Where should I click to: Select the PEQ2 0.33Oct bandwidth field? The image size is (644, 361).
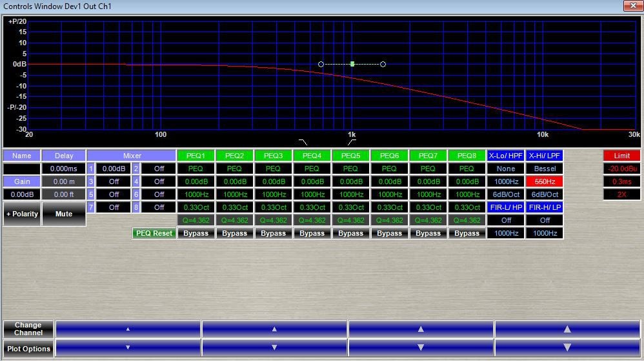[234, 207]
